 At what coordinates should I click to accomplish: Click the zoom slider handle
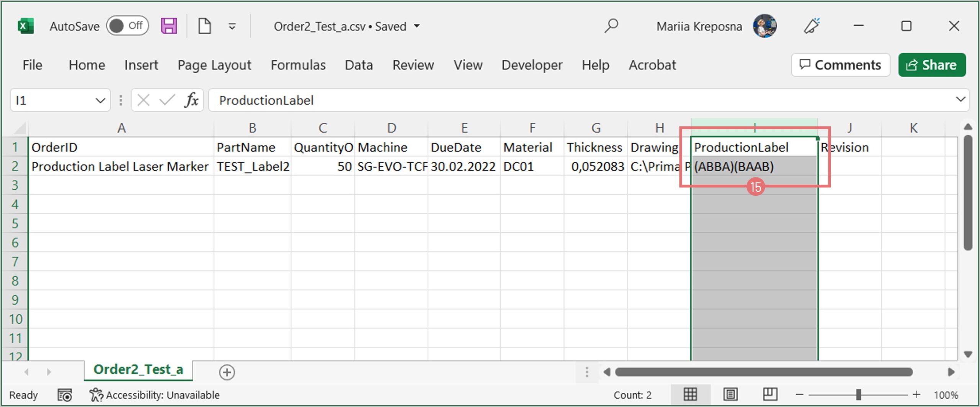coord(858,394)
